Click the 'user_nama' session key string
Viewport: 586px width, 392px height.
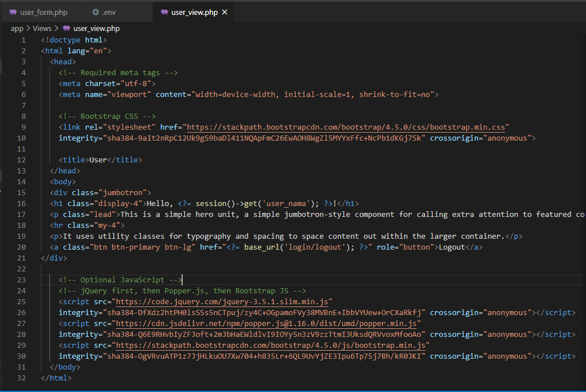click(286, 204)
